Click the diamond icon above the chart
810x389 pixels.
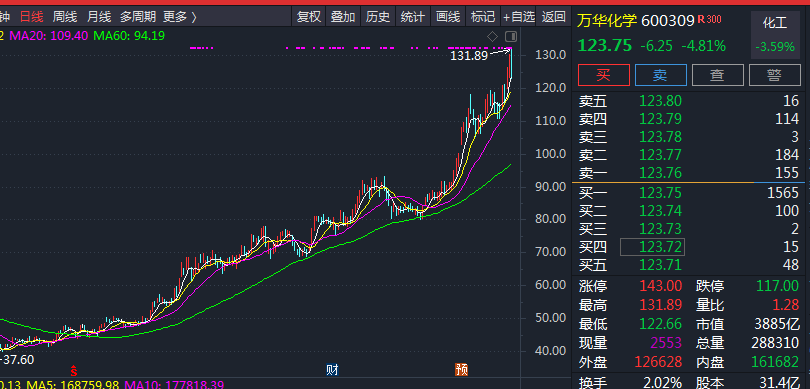point(493,36)
